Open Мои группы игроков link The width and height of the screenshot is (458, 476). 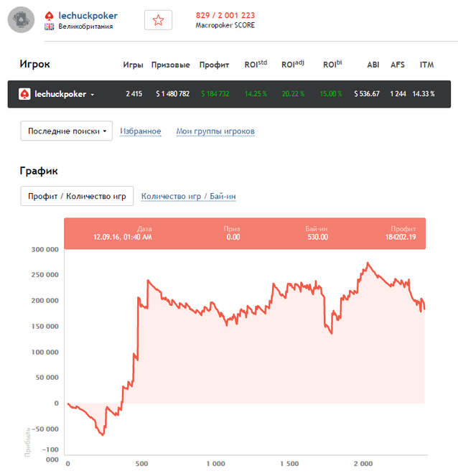tap(215, 131)
